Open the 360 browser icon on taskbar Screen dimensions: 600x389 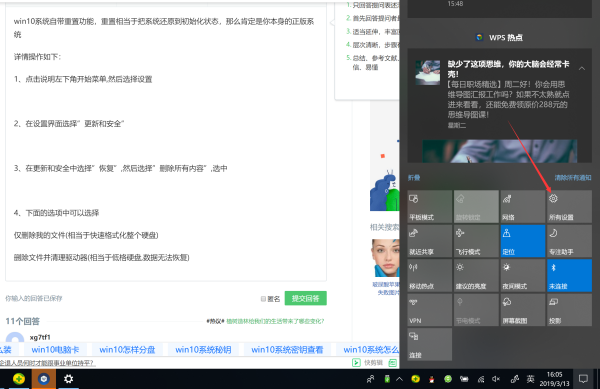[19, 379]
